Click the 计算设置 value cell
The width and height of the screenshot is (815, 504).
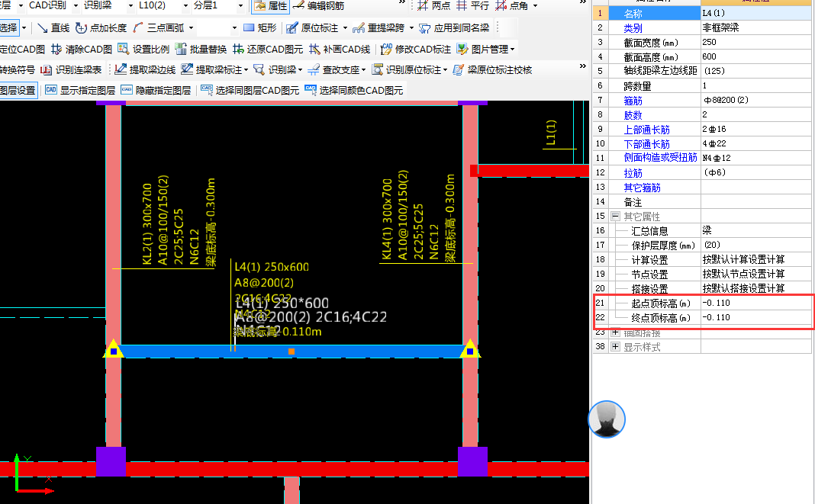pyautogui.click(x=755, y=259)
